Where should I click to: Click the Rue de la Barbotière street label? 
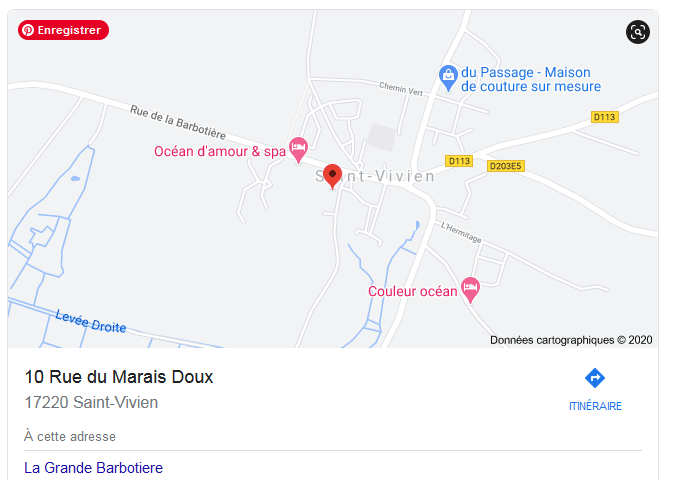(x=178, y=122)
